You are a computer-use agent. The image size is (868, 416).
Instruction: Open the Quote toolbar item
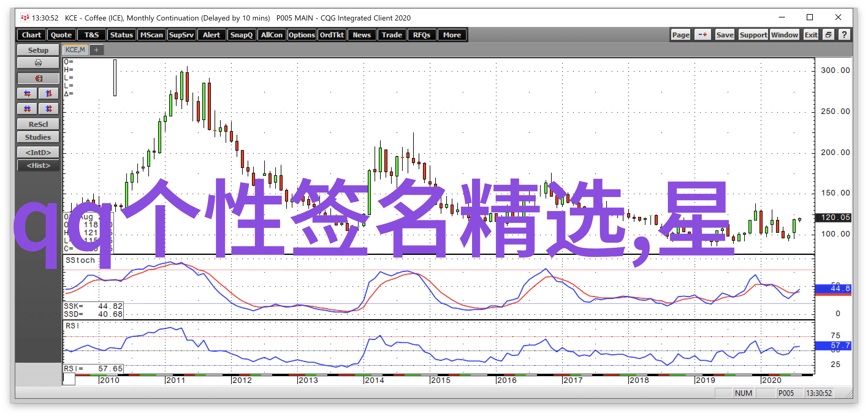[x=61, y=35]
